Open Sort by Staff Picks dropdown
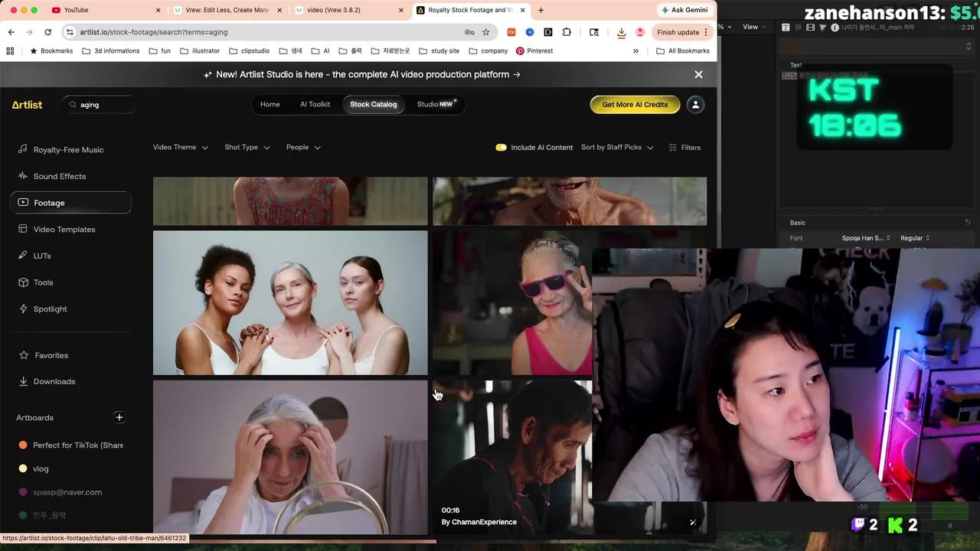Image resolution: width=980 pixels, height=551 pixels. 617,148
